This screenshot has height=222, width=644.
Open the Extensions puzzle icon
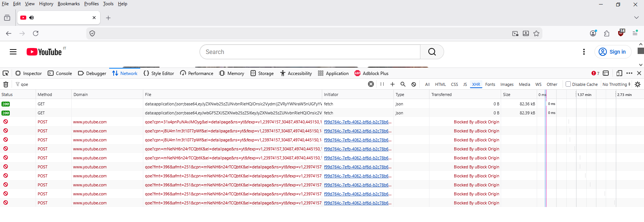[607, 33]
